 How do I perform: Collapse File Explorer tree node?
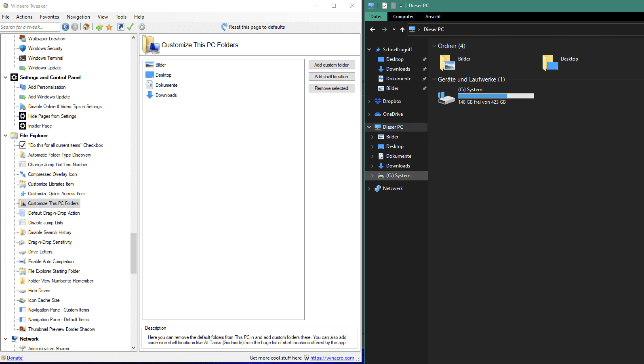click(x=5, y=136)
